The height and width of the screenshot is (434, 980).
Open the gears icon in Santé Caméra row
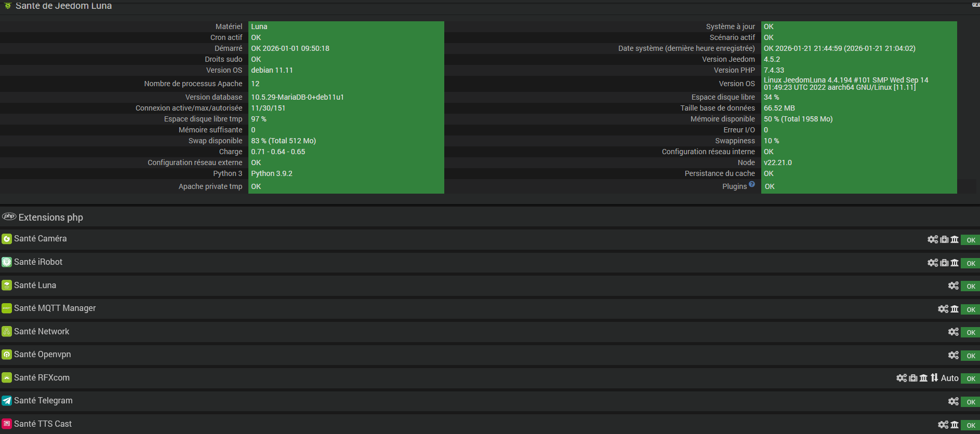[933, 239]
